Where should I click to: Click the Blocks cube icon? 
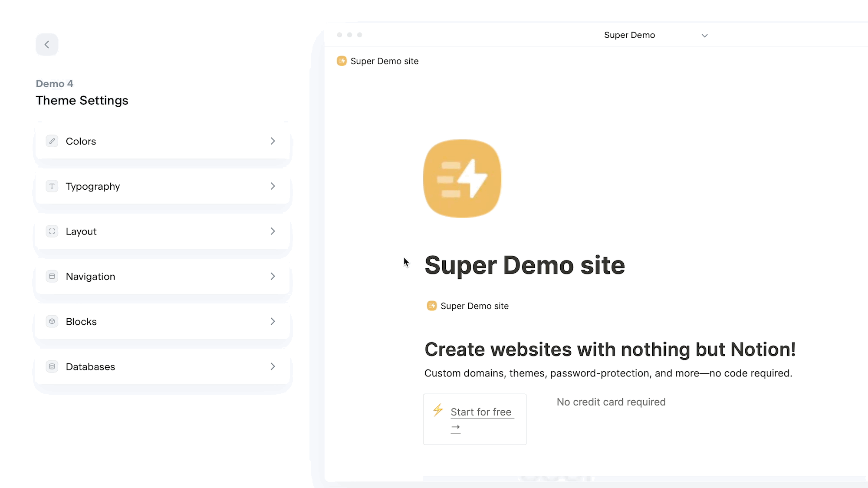pyautogui.click(x=52, y=322)
